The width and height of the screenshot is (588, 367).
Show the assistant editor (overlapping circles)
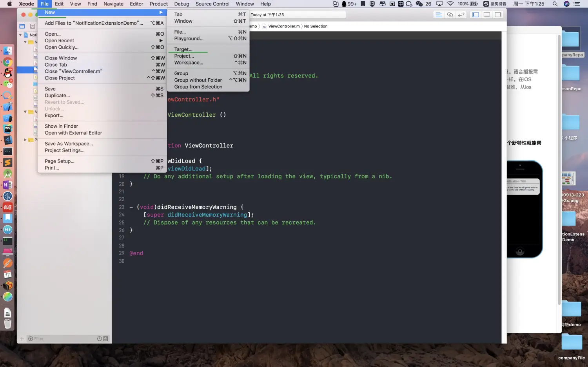pyautogui.click(x=450, y=15)
